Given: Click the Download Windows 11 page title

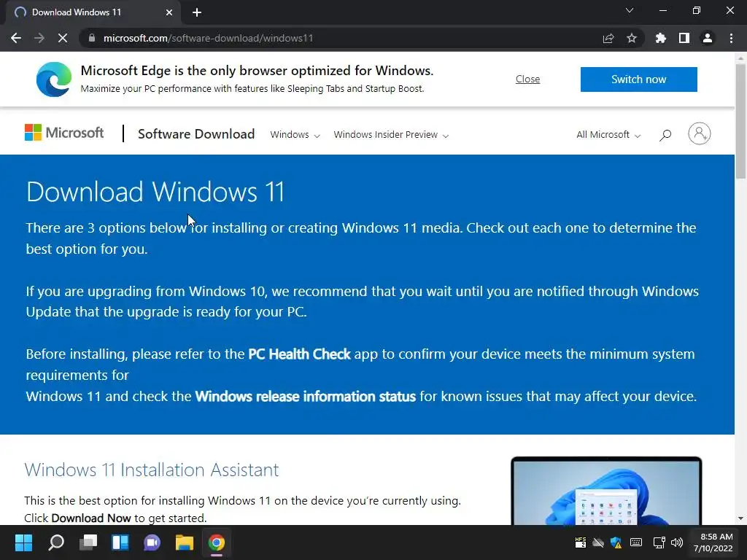Looking at the screenshot, I should [x=155, y=192].
